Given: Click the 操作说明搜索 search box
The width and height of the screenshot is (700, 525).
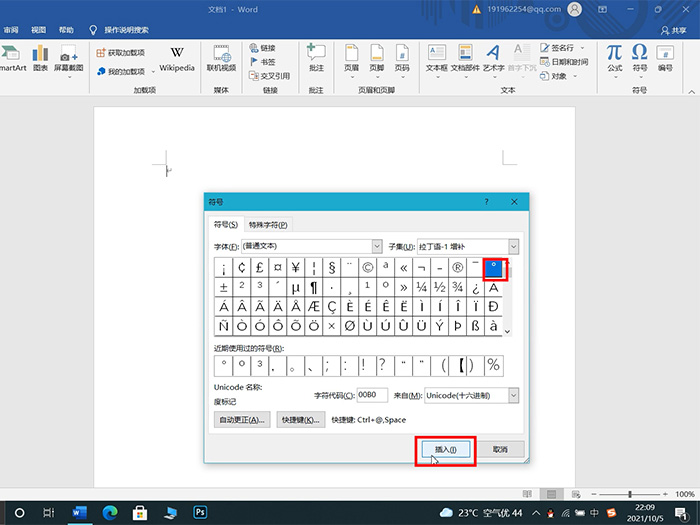Looking at the screenshot, I should [120, 30].
